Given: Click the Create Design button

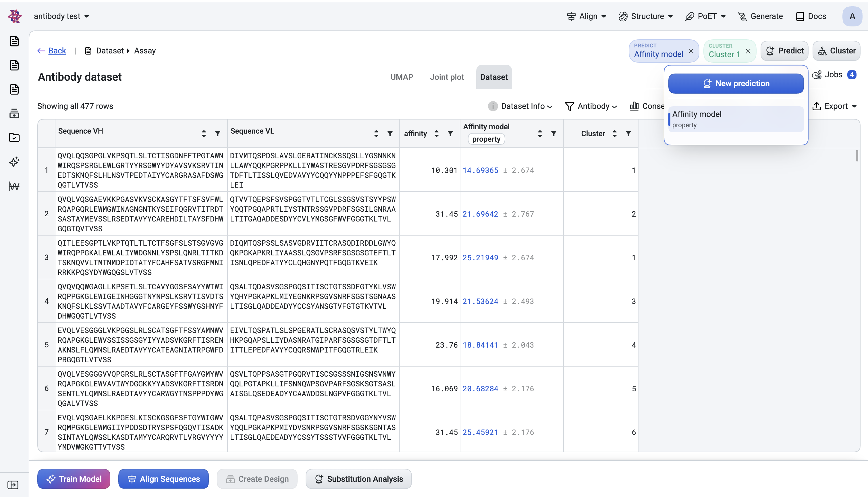Looking at the screenshot, I should (x=257, y=479).
